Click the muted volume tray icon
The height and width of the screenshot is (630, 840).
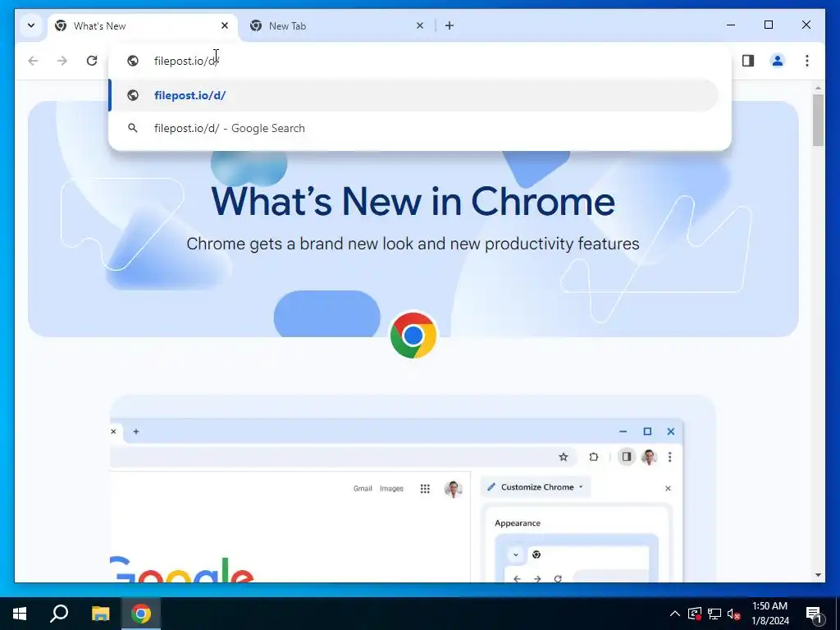click(733, 614)
